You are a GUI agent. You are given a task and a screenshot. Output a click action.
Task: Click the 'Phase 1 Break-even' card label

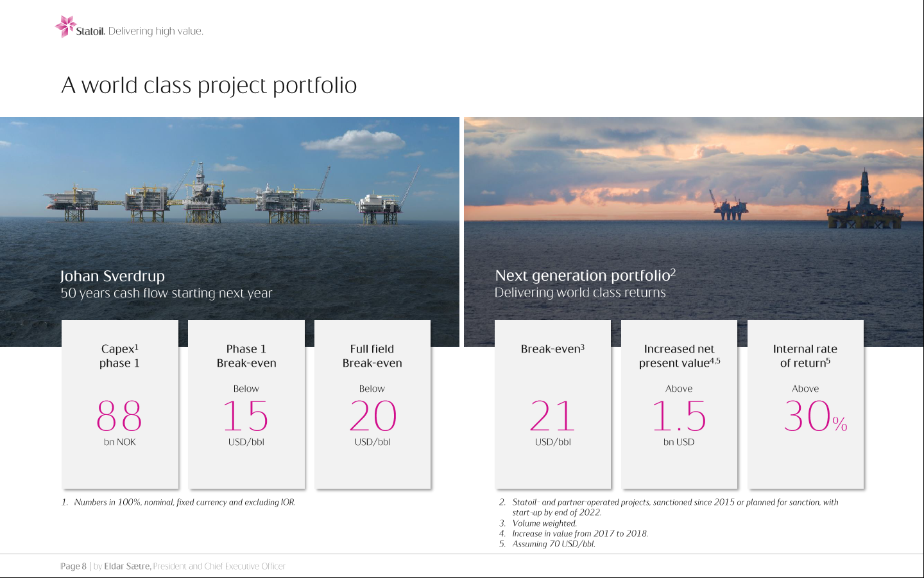pyautogui.click(x=246, y=356)
